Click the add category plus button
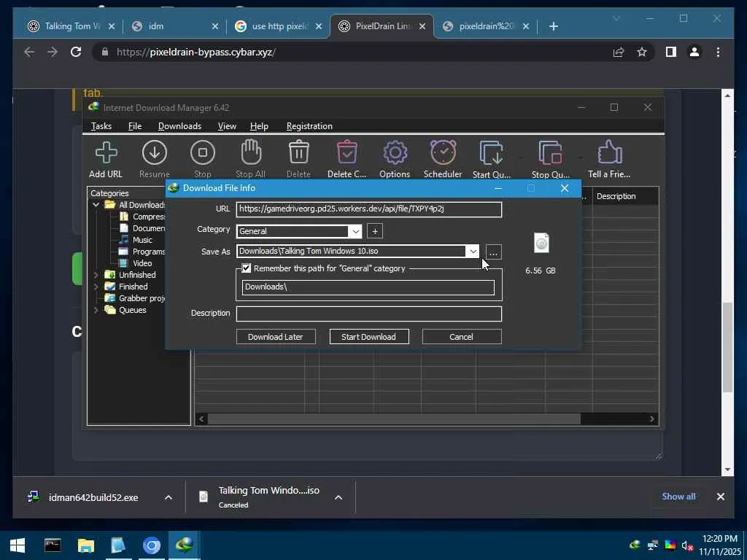Image resolution: width=747 pixels, height=560 pixels. (375, 231)
